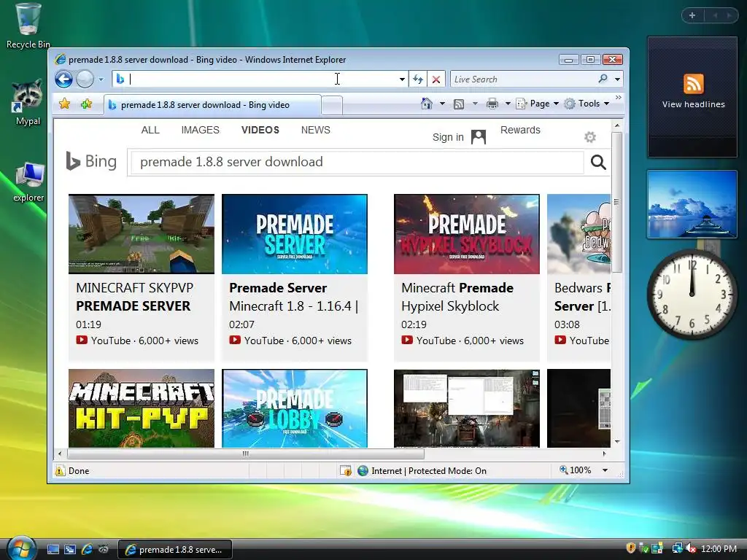Expand the Home button dropdown arrow
The image size is (747, 560).
point(442,104)
